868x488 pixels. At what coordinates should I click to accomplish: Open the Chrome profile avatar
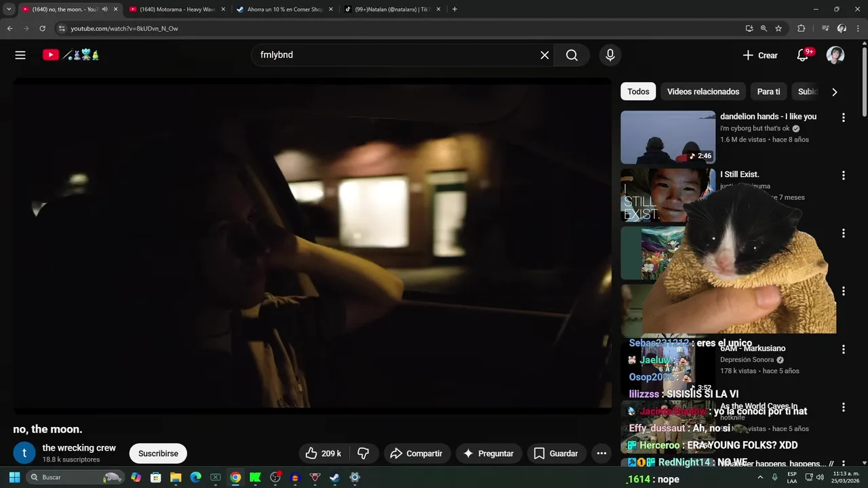pyautogui.click(x=842, y=28)
